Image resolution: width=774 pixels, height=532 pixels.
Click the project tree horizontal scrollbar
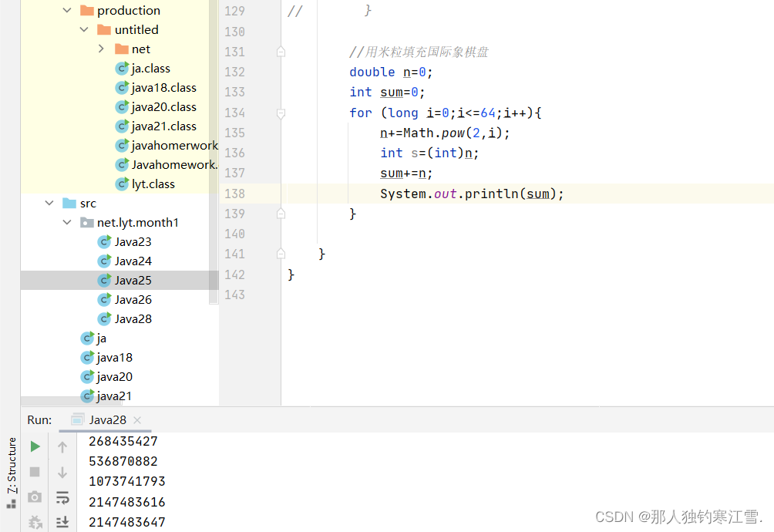click(71, 401)
